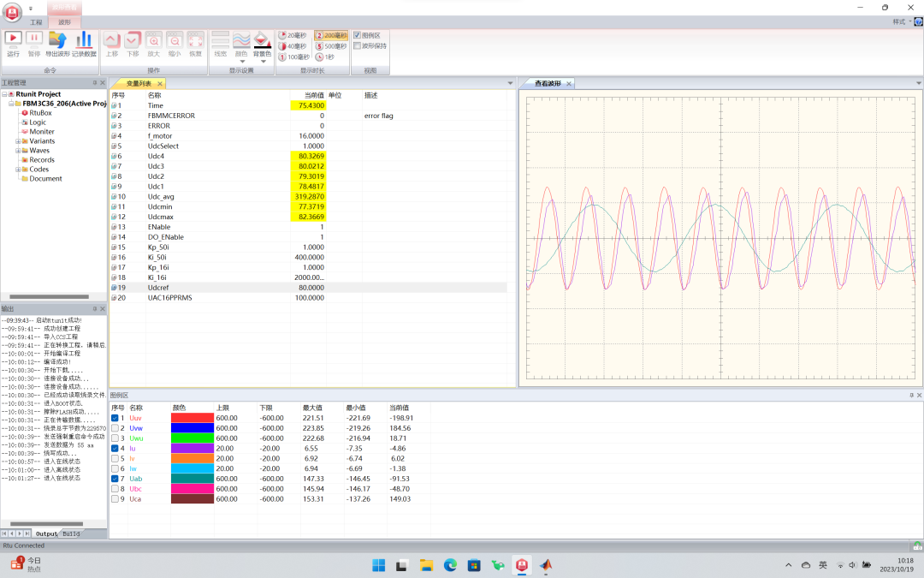This screenshot has height=578, width=924.
Task: Click the 运行 (Run) icon
Action: tap(13, 39)
